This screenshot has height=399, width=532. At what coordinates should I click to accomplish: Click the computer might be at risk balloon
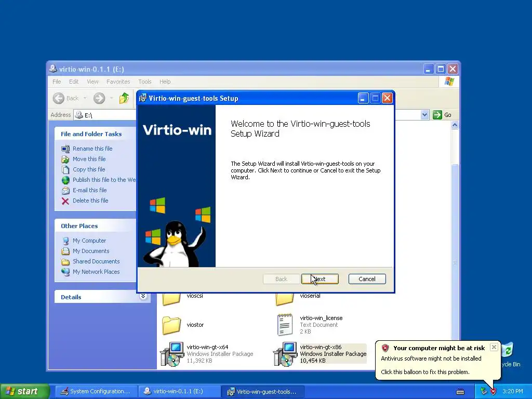437,360
